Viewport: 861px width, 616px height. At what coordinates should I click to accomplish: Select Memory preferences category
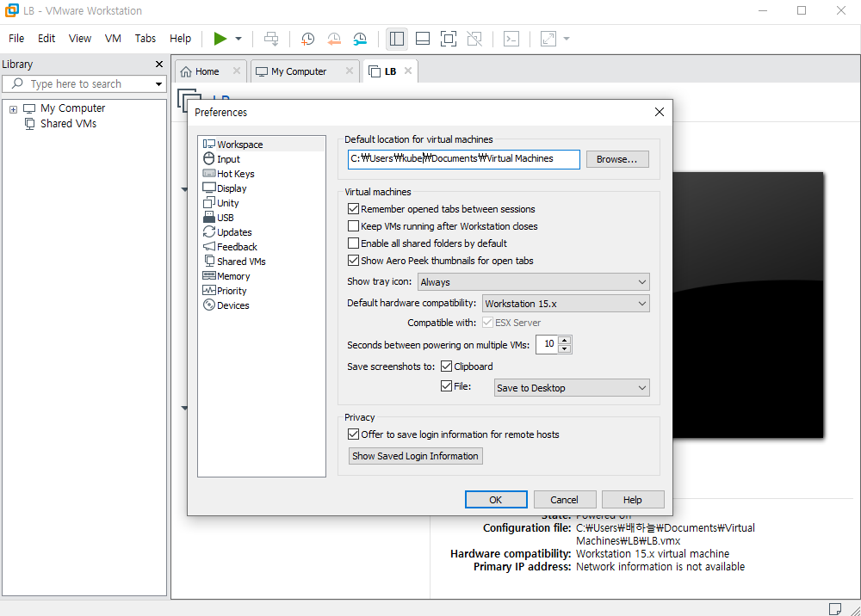232,276
